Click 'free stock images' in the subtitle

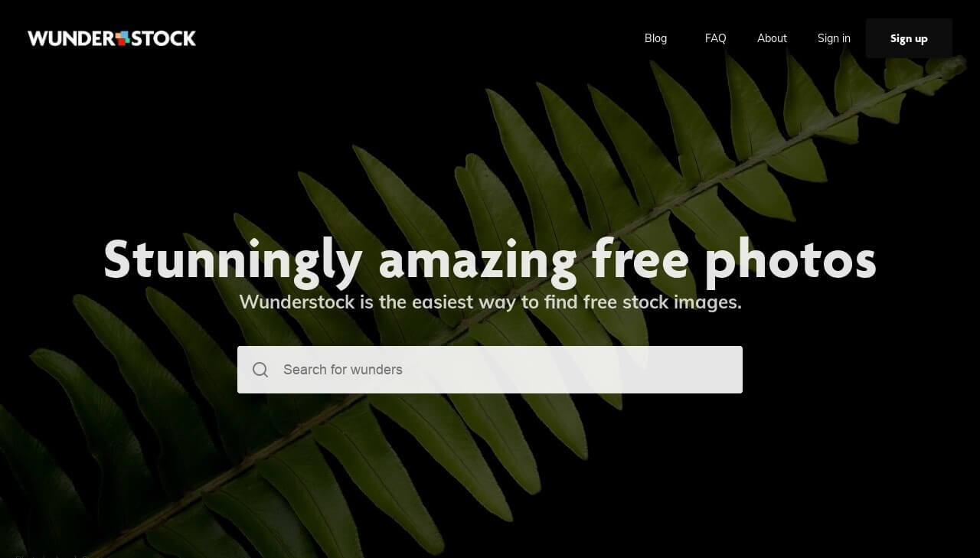pos(661,302)
